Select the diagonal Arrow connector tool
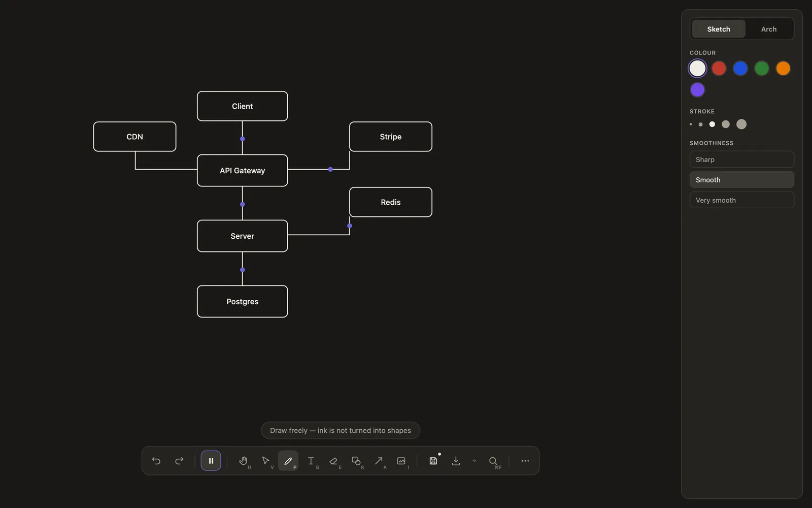The height and width of the screenshot is (508, 812). [379, 461]
